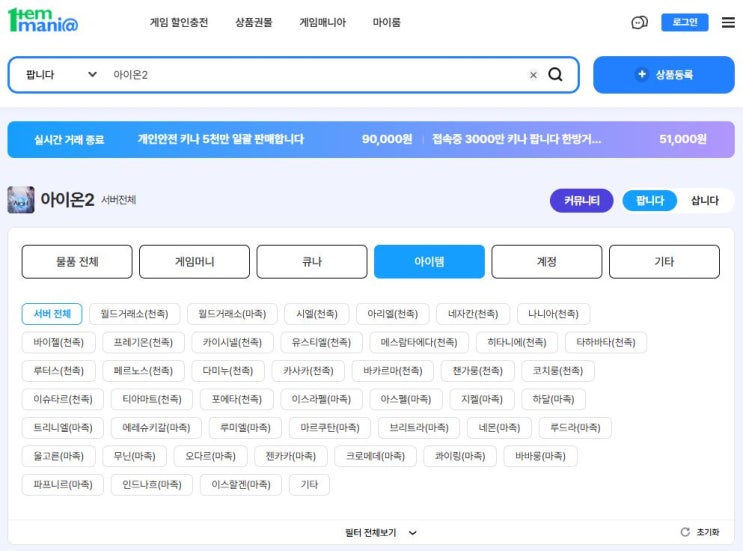This screenshot has height=551, width=743.
Task: Choose 프레기온(천족) server
Action: point(143,342)
